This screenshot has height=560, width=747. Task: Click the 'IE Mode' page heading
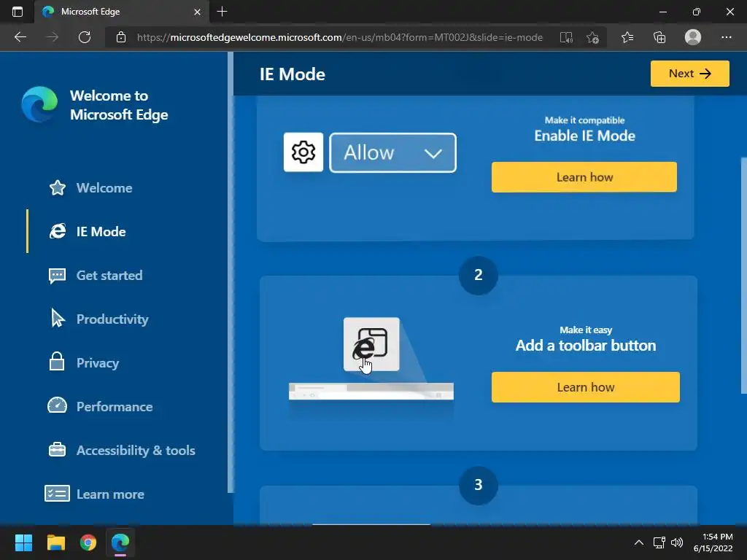(x=292, y=74)
